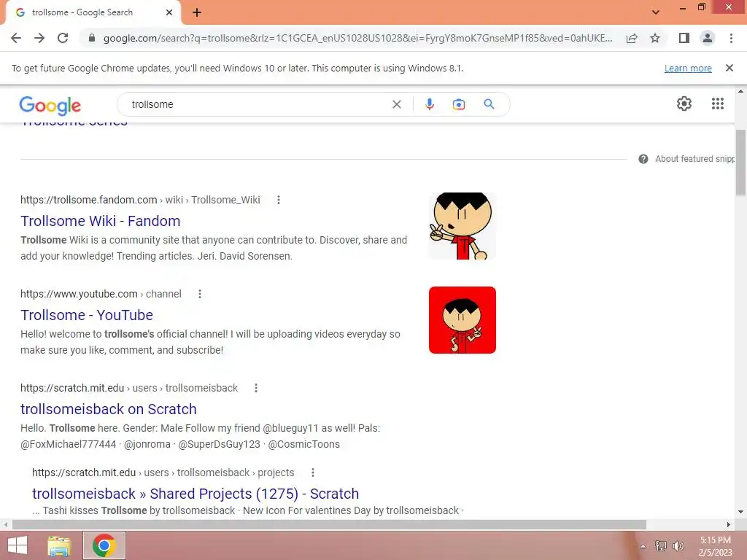Click the About featured snippets help icon

[643, 159]
